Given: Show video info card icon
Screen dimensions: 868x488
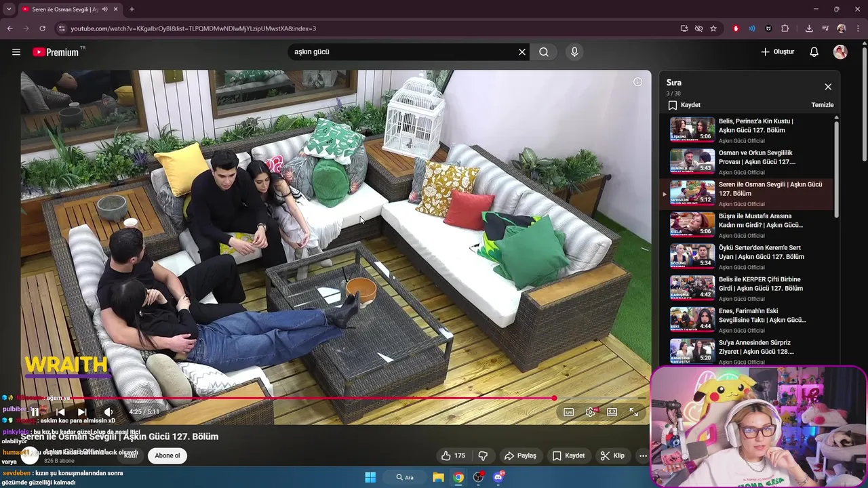Looking at the screenshot, I should tap(637, 82).
